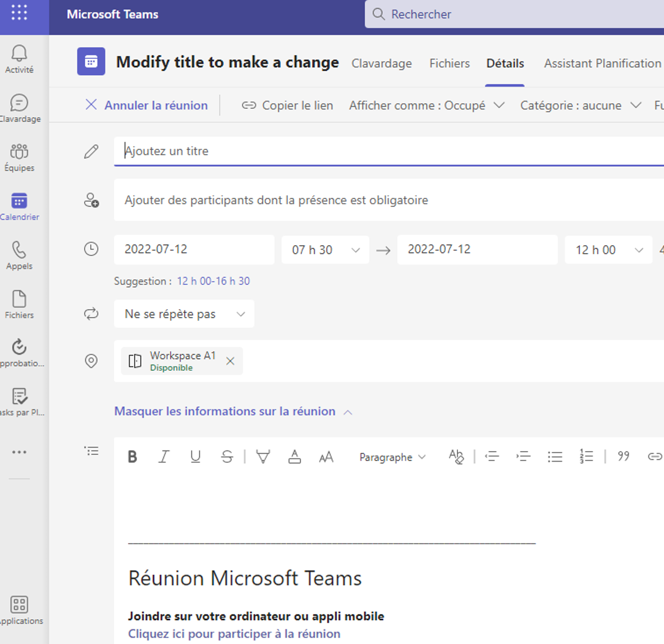Clear all text formatting
The height and width of the screenshot is (644, 664).
click(x=456, y=457)
